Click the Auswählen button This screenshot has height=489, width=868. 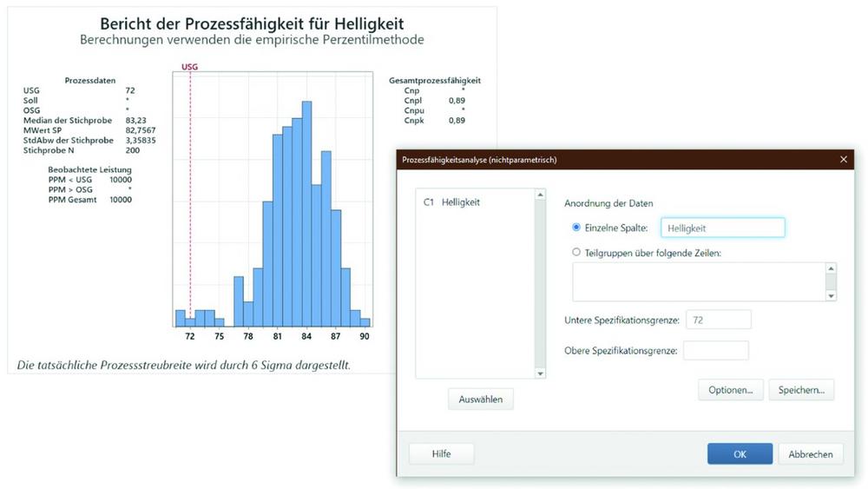pos(481,399)
